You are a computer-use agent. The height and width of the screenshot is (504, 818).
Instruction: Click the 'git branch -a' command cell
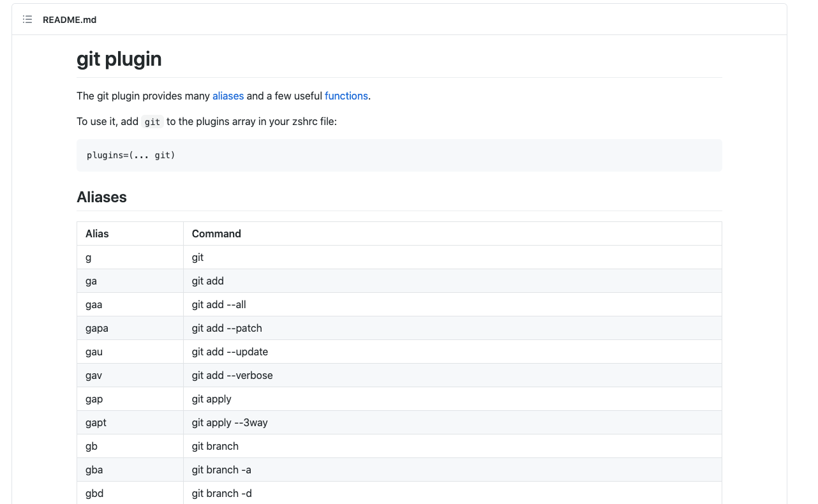(452, 470)
